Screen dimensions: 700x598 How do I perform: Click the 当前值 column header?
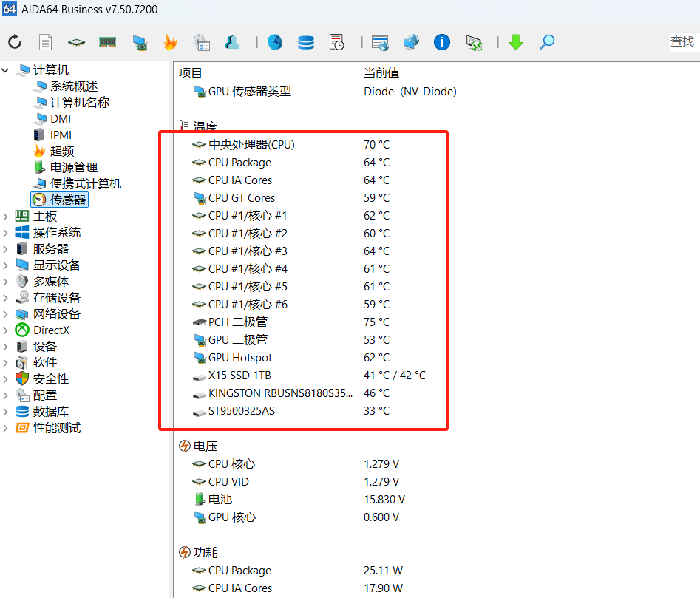381,72
